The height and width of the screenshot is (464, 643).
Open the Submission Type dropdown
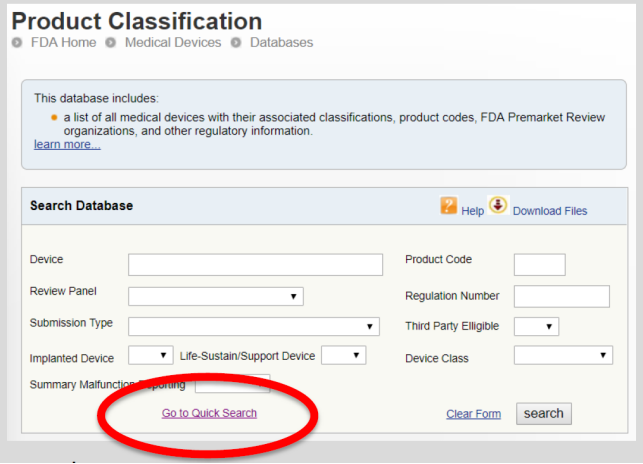click(254, 326)
